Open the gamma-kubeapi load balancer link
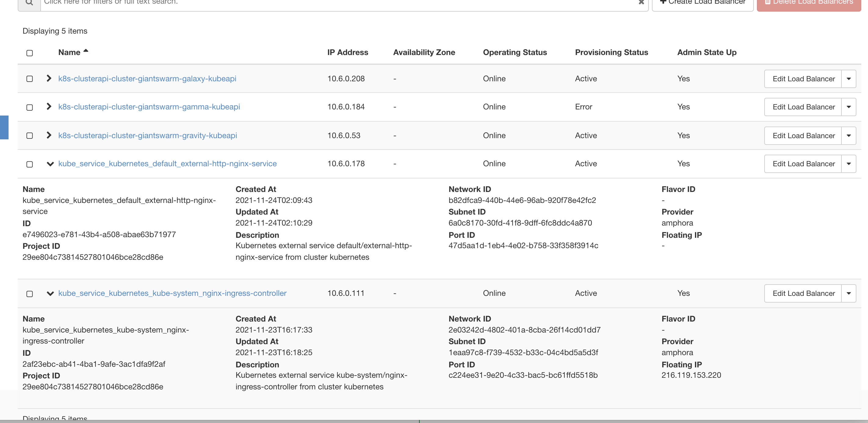This screenshot has height=423, width=868. [149, 107]
